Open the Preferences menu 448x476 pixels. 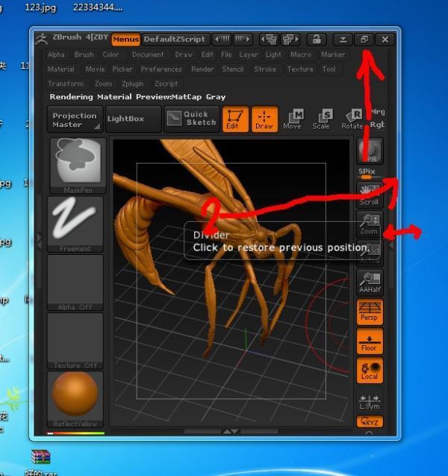161,69
